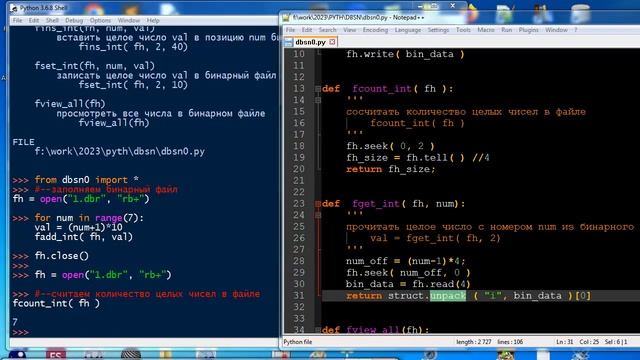Image resolution: width=640 pixels, height=360 pixels.
Task: Open the Options menu in Python Shell
Action: [x=100, y=20]
